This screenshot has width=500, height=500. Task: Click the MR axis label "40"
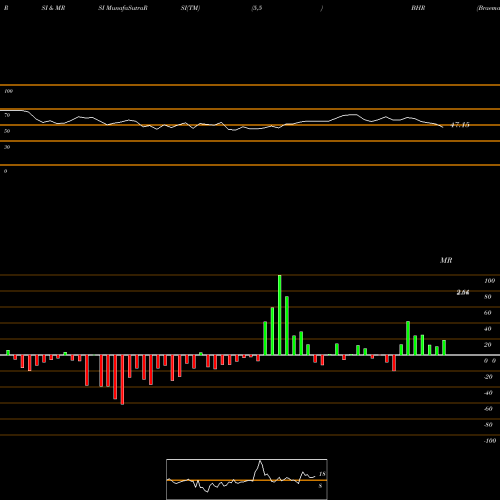488,329
